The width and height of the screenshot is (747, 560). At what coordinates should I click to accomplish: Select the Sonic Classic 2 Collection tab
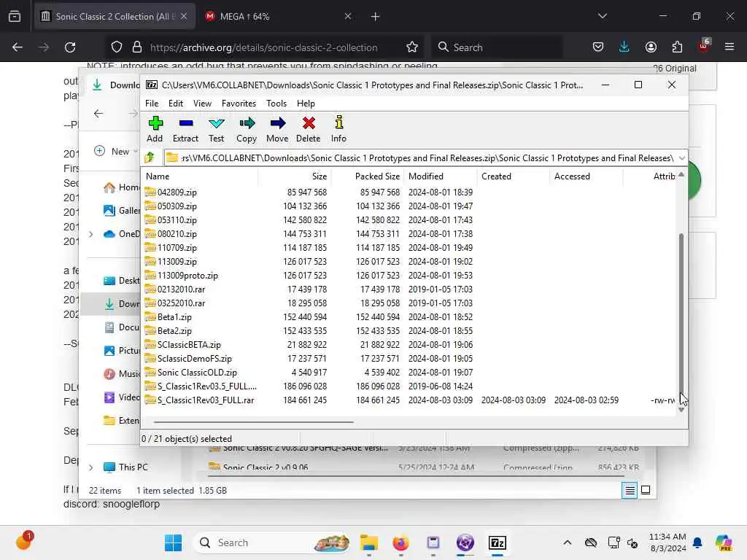tap(115, 17)
